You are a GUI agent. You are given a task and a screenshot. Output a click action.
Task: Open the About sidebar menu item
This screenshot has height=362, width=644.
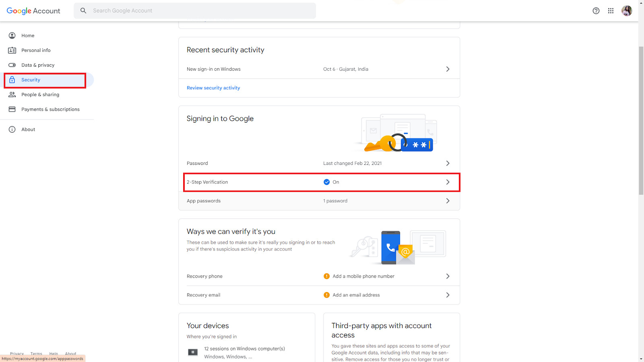coord(28,130)
